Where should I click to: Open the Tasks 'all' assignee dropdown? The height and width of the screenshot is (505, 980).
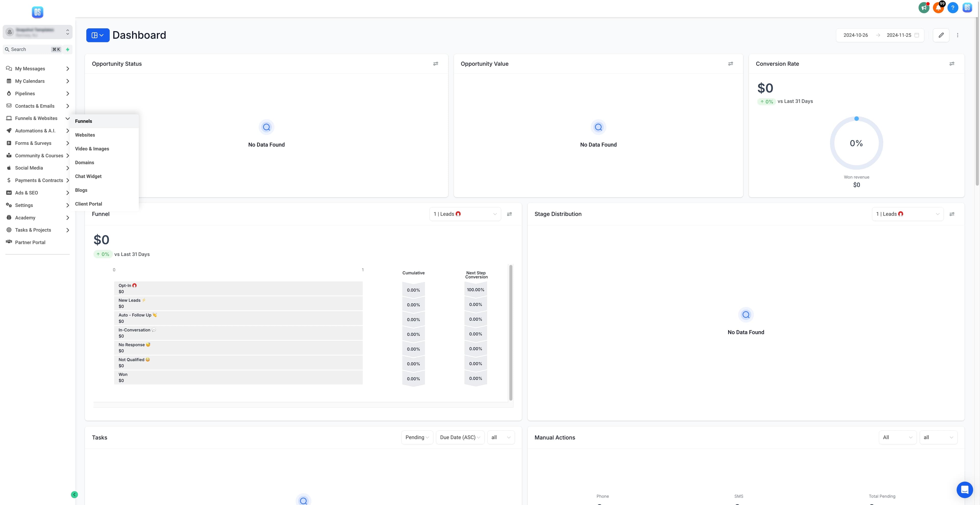(501, 437)
